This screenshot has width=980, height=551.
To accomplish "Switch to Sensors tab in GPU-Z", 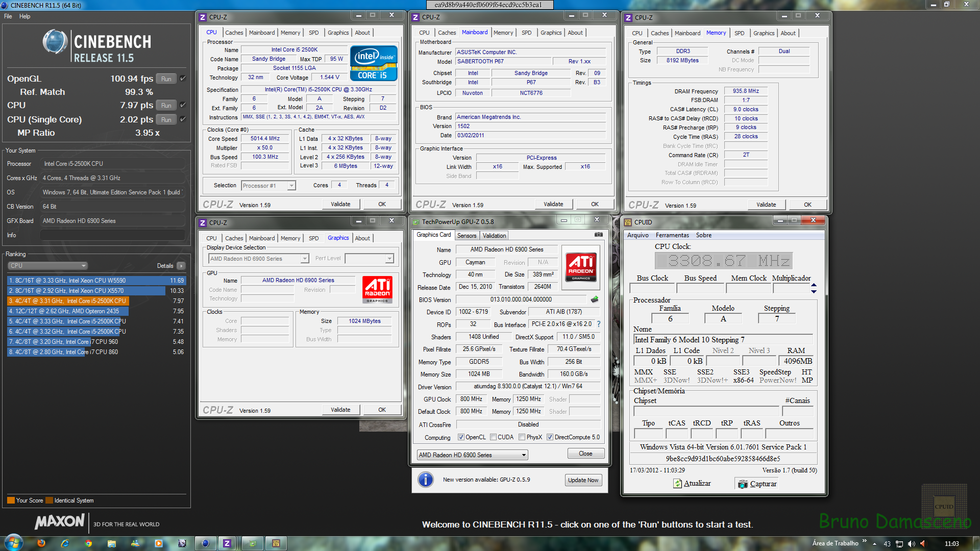I will 467,236.
